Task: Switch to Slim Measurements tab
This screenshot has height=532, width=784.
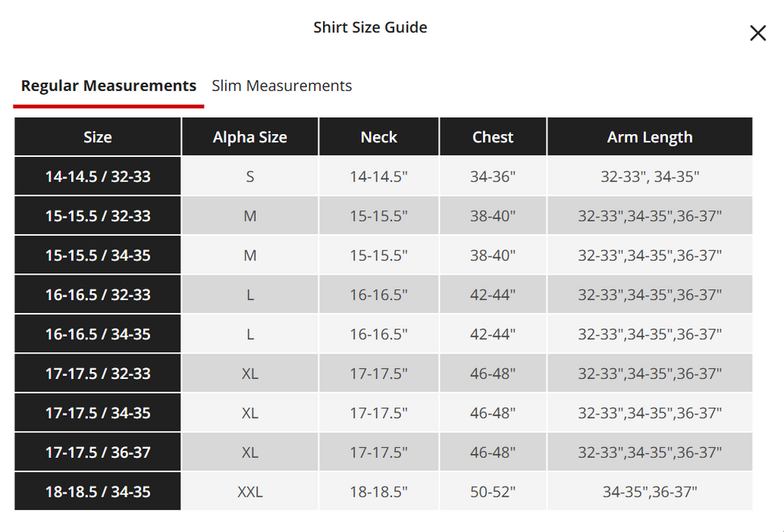Action: [x=282, y=86]
